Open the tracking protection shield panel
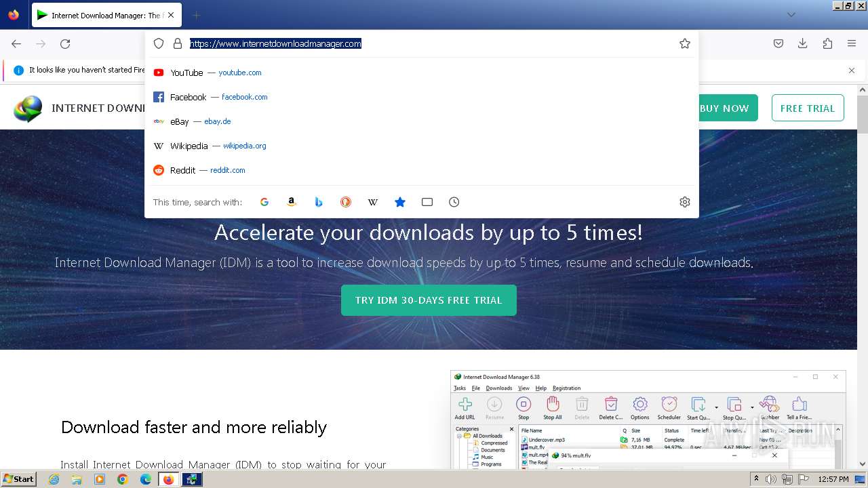Image resolution: width=868 pixels, height=488 pixels. pyautogui.click(x=159, y=43)
